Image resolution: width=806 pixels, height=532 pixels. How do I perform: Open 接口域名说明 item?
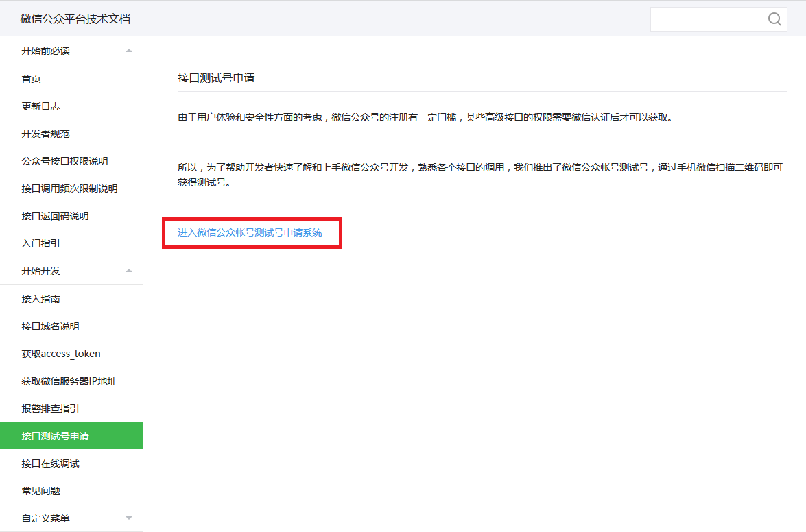click(x=71, y=326)
